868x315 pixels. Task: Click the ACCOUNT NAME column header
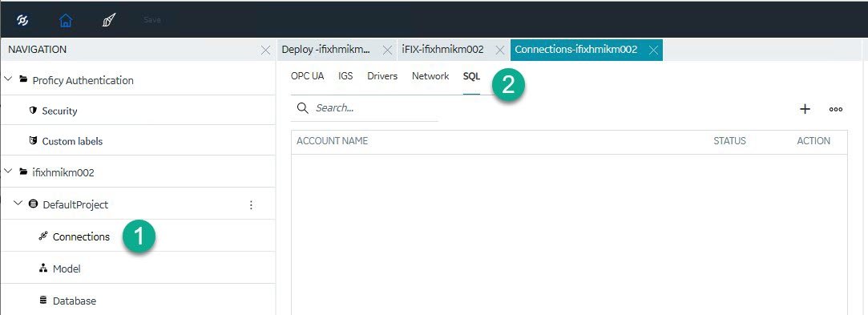(332, 141)
